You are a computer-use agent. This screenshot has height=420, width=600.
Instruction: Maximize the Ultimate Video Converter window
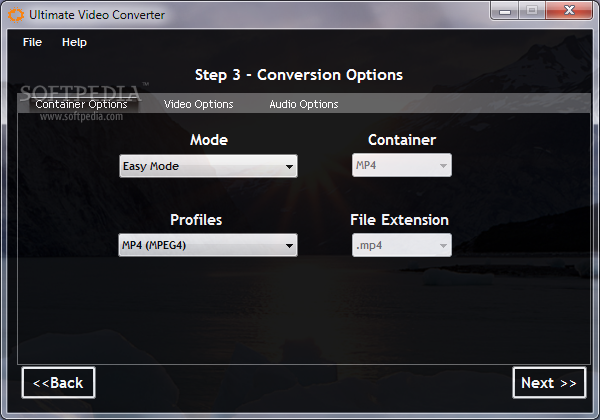tap(532, 11)
